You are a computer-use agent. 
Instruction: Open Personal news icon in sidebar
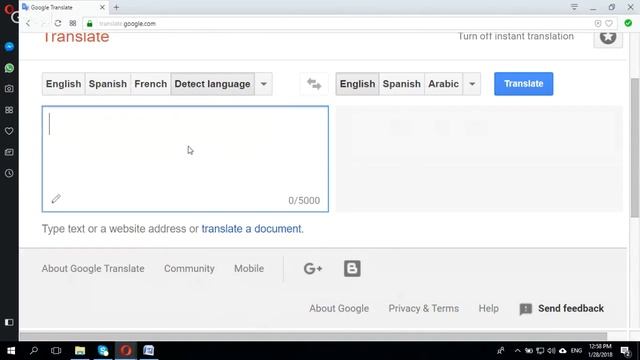point(9,152)
